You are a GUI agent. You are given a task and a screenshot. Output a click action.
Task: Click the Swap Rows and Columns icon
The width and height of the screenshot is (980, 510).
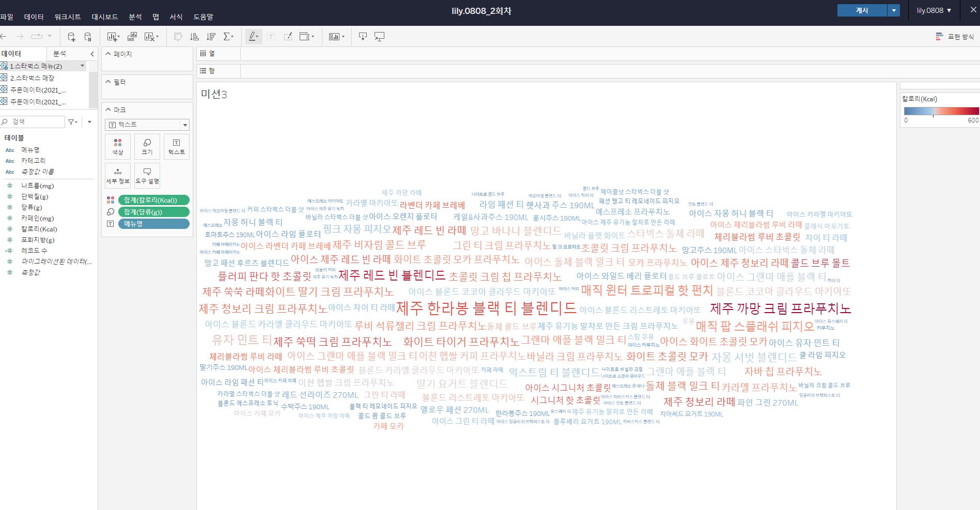tap(178, 37)
